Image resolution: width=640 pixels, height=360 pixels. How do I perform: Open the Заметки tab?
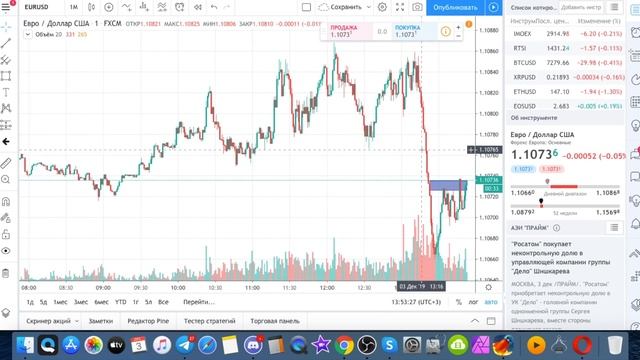point(101,321)
